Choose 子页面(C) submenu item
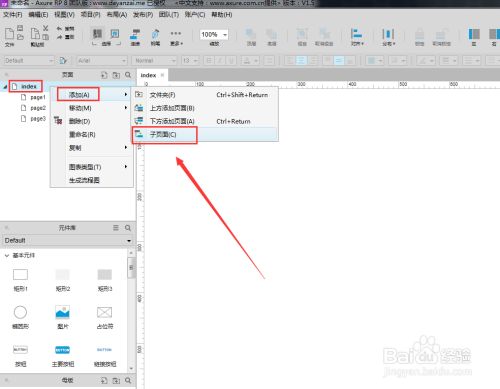 [x=205, y=134]
